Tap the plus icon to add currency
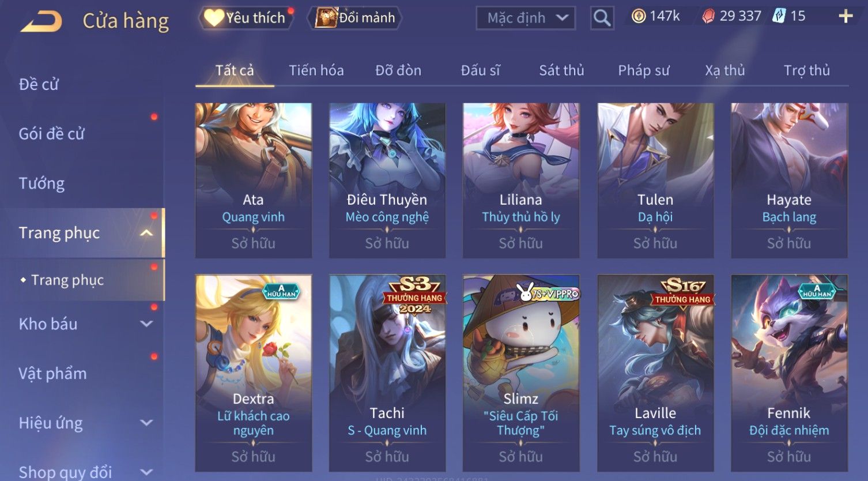The width and height of the screenshot is (868, 481). point(846,16)
